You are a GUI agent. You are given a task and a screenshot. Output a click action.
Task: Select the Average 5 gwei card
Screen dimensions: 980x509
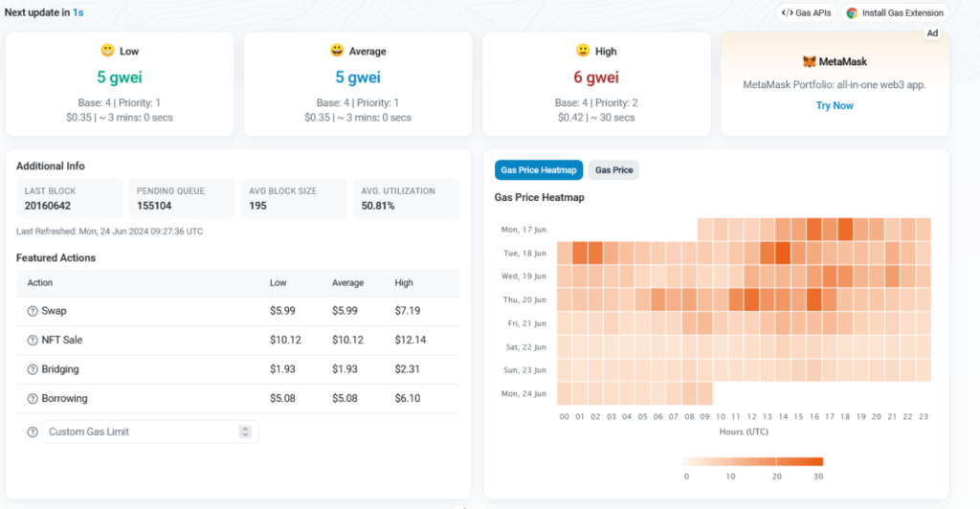pyautogui.click(x=358, y=83)
